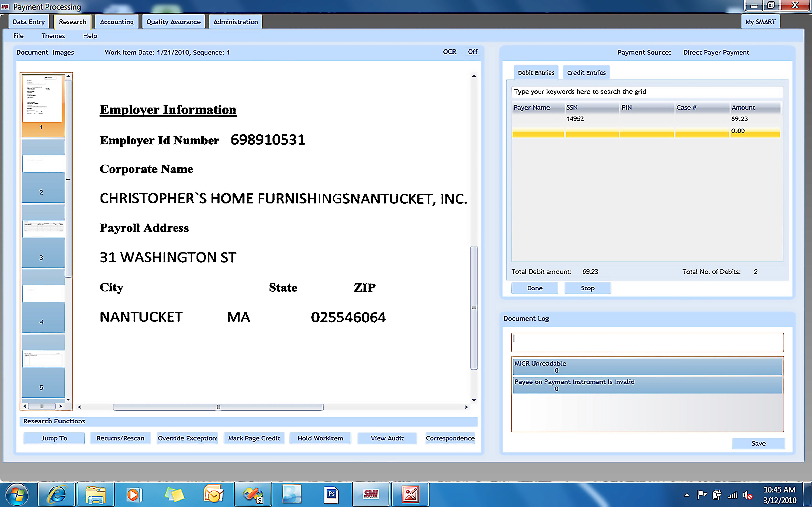The image size is (812, 507).
Task: Switch to the SMI application icon
Action: coord(371,494)
